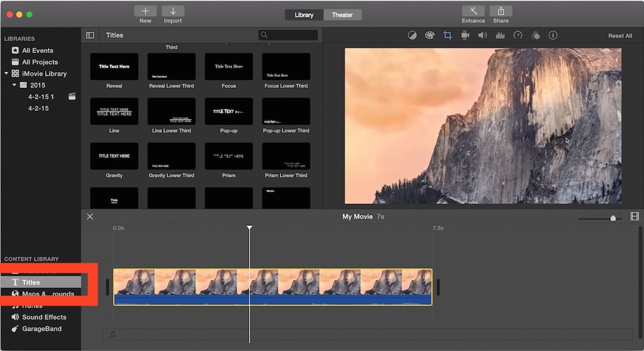Open the Clip Information panel
The image size is (644, 351).
pyautogui.click(x=553, y=35)
